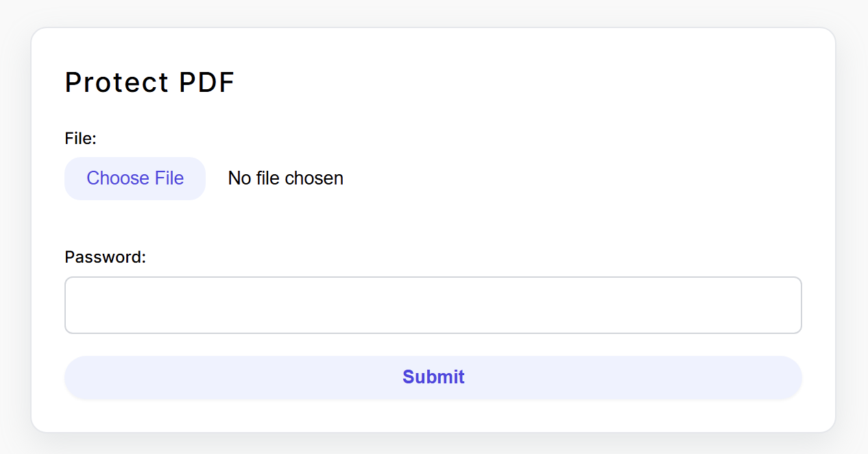The height and width of the screenshot is (454, 868).
Task: Select the Password field to start typing
Action: click(432, 304)
